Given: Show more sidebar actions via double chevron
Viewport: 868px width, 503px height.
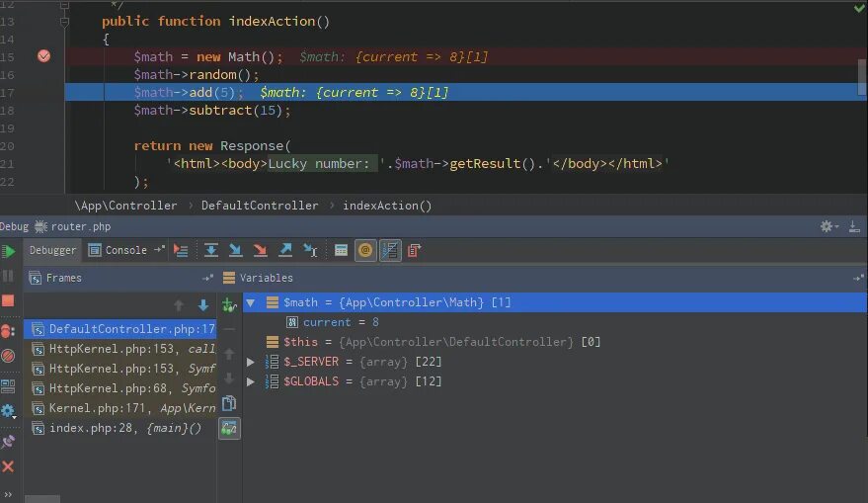Looking at the screenshot, I should [x=8, y=494].
